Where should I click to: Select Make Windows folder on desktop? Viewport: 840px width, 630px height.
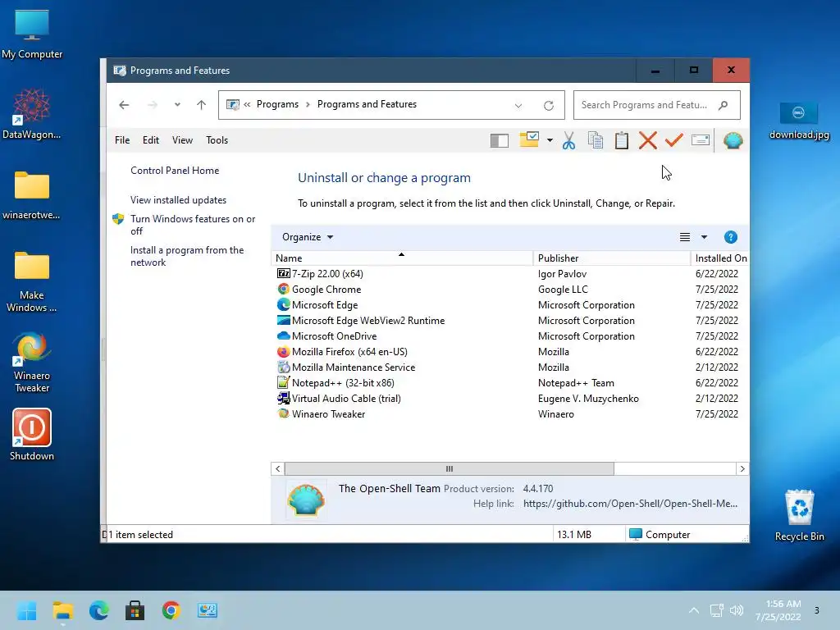32,282
